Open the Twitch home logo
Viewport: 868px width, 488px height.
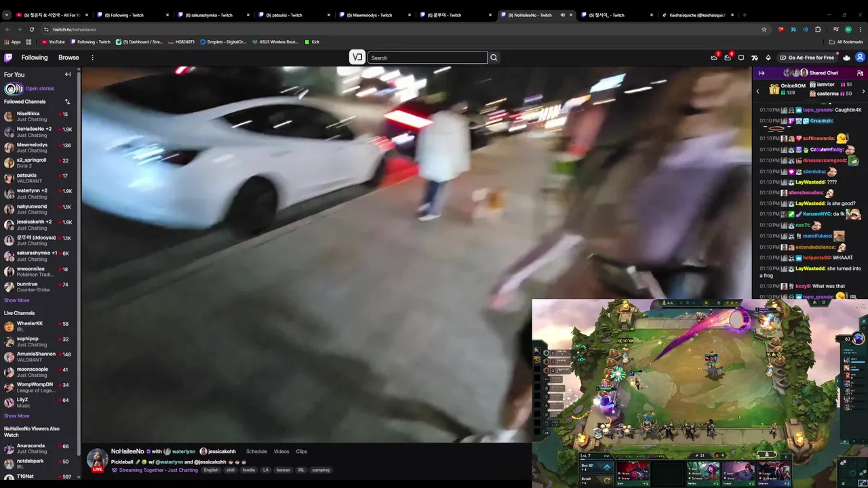[x=8, y=58]
